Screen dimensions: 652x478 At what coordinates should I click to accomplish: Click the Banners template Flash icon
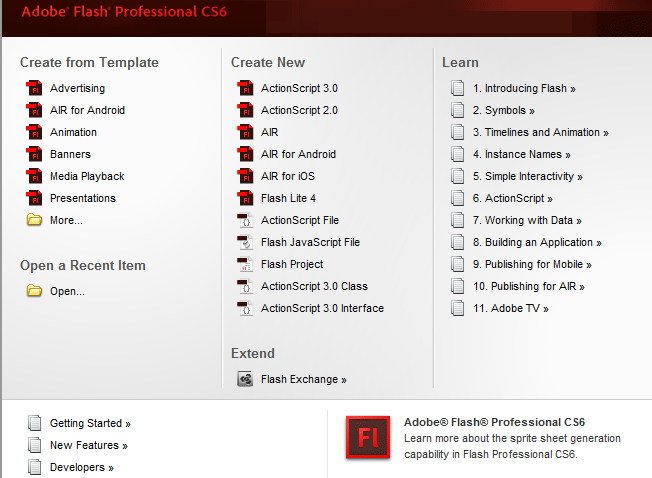35,154
